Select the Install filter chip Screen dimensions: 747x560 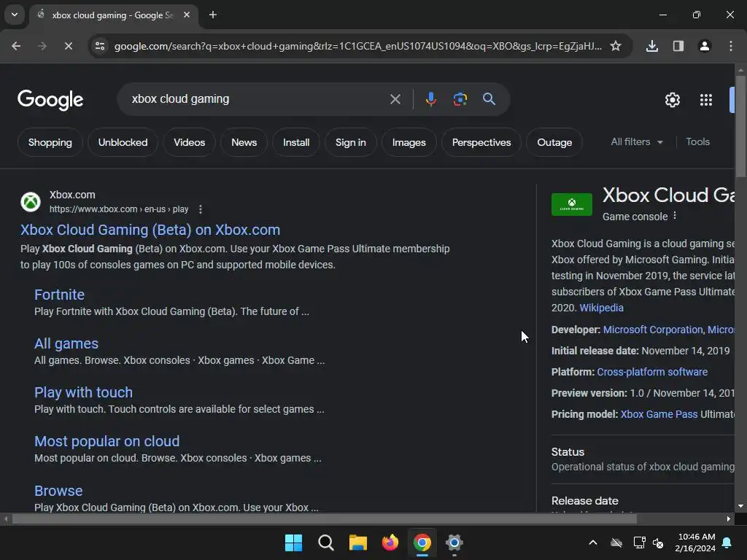296,142
